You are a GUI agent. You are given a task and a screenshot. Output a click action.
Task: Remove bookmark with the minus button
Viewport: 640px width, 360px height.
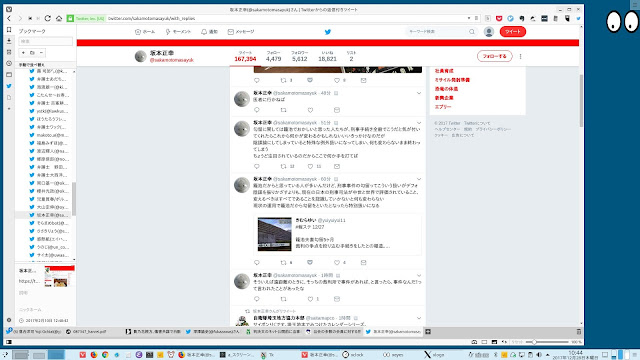click(x=41, y=53)
